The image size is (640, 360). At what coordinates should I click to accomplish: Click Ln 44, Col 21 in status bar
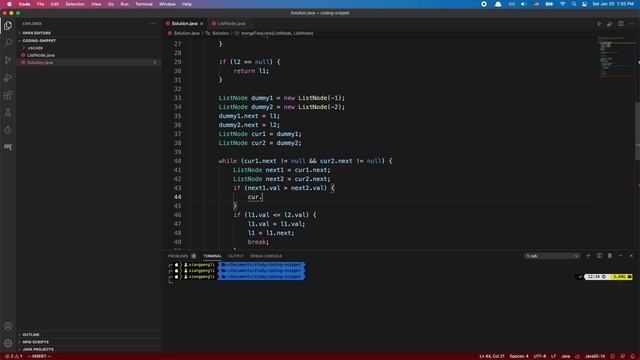tap(491, 356)
